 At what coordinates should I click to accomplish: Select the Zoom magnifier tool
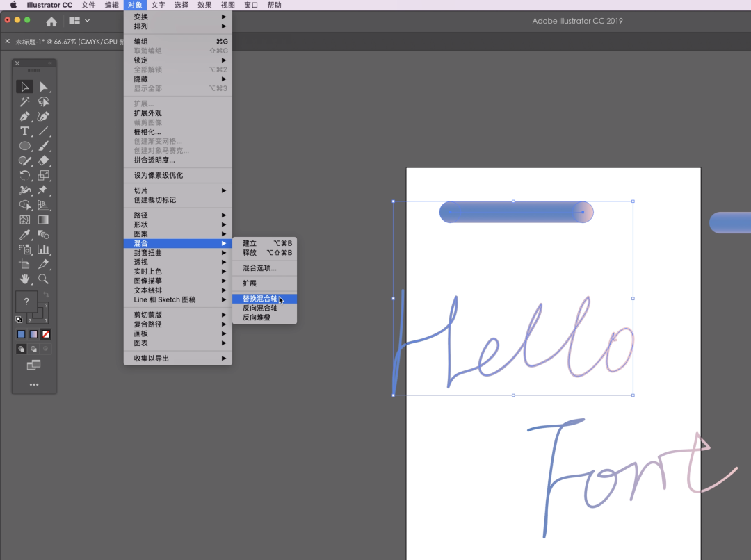[43, 279]
